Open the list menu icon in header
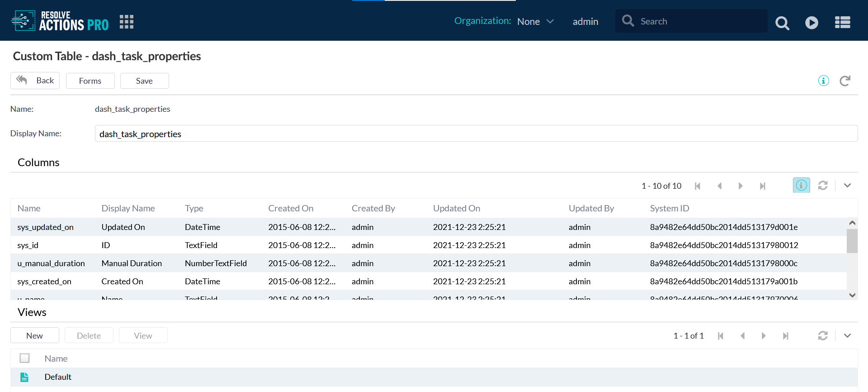The image size is (868, 392). pyautogui.click(x=842, y=23)
